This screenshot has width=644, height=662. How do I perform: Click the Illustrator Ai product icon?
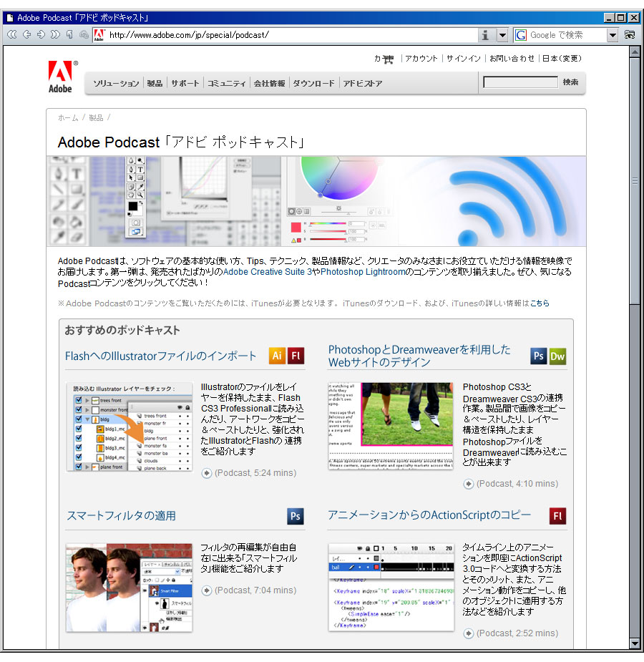pos(277,356)
